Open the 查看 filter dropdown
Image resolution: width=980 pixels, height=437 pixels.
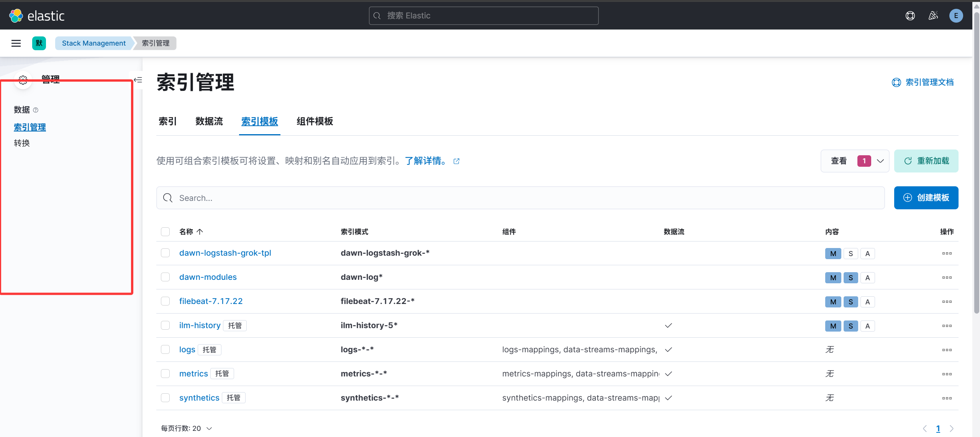[x=855, y=161]
